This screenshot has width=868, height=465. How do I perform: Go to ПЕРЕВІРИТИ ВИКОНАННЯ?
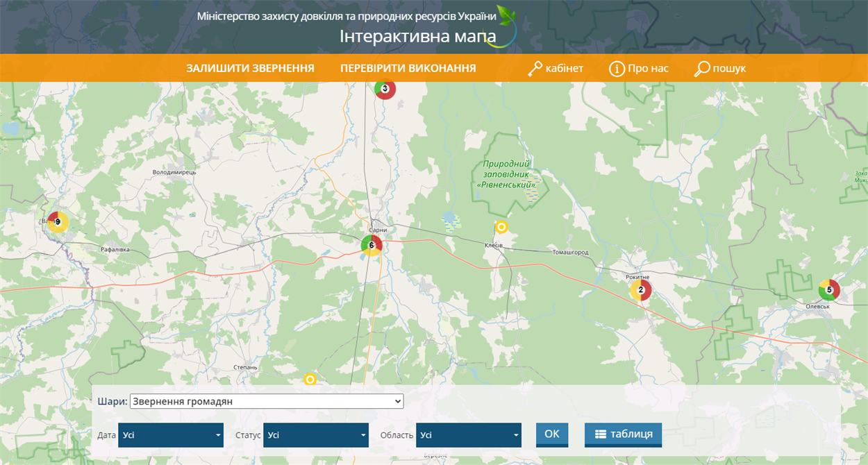[408, 68]
